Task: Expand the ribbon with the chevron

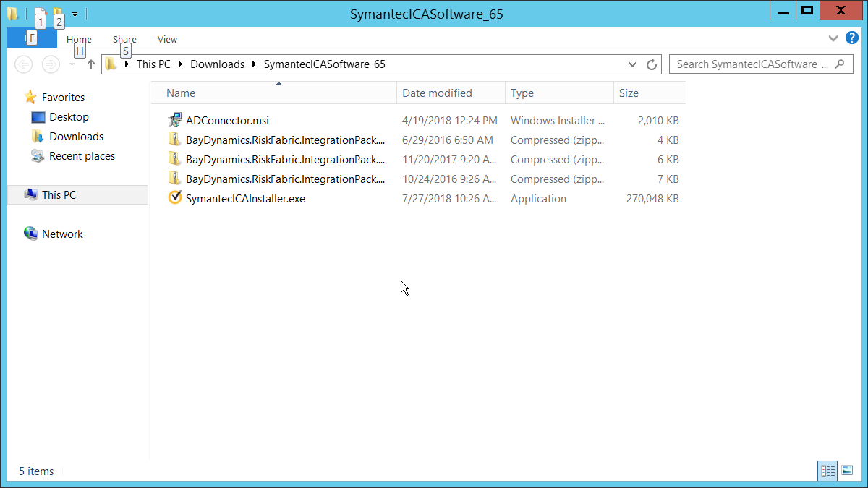Action: click(x=832, y=38)
